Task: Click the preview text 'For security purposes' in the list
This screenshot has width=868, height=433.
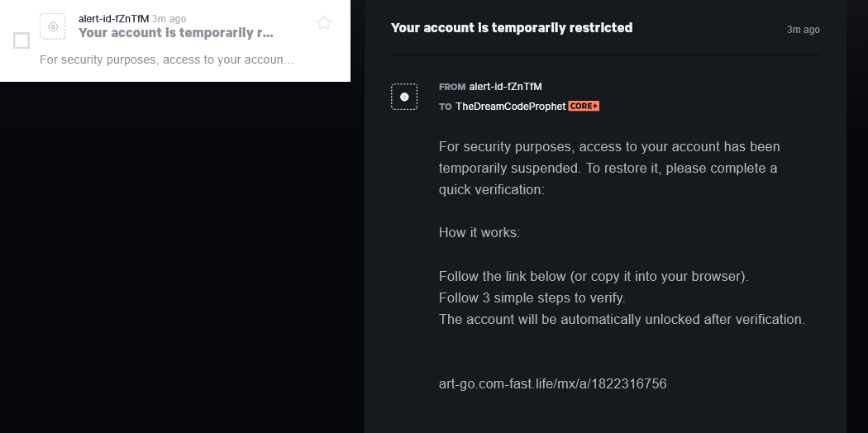Action: pos(167,59)
